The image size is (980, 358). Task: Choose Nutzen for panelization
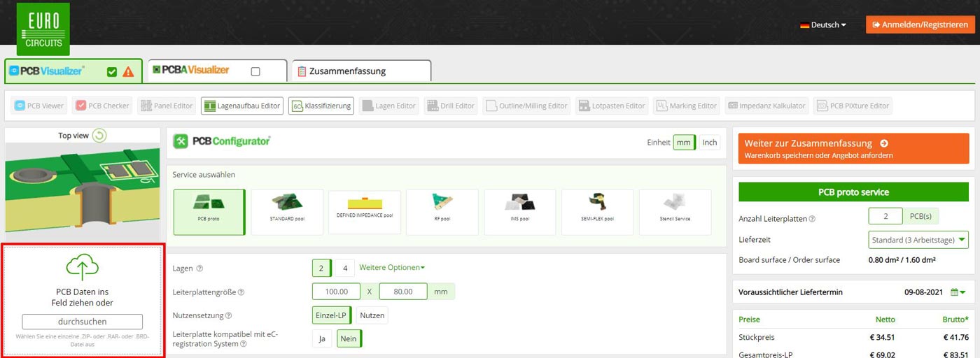click(372, 315)
